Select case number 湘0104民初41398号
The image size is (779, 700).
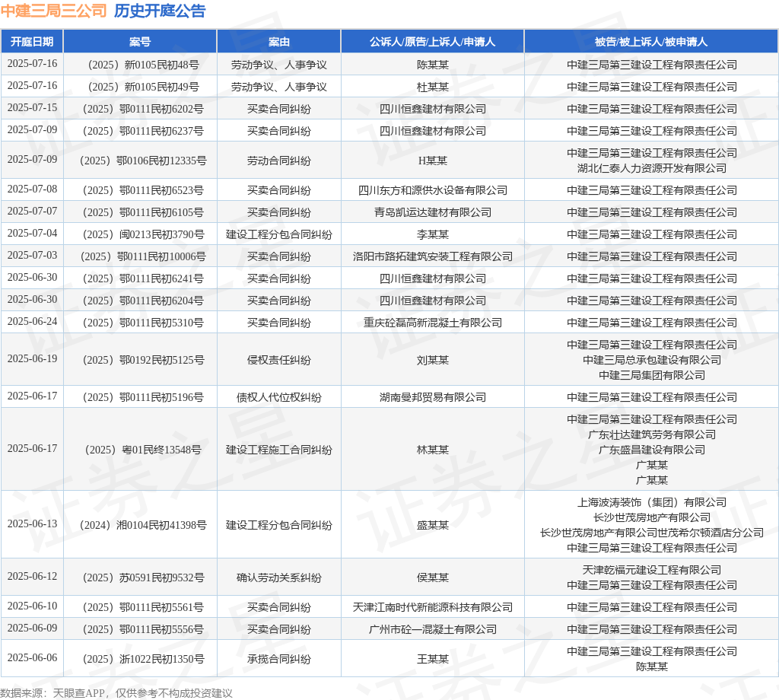click(143, 525)
